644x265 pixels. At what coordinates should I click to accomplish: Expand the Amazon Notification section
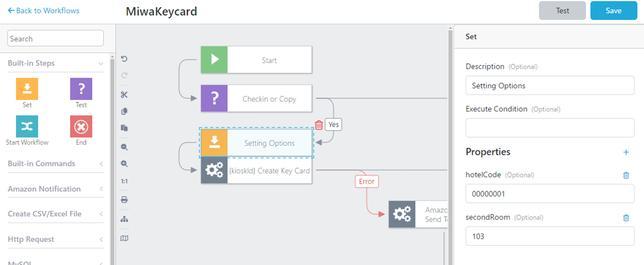point(101,189)
